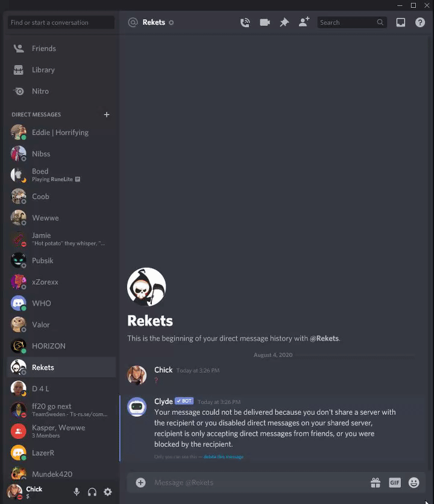Screen dimensions: 434x504
Task: Open the emoji picker
Action: click(x=414, y=482)
